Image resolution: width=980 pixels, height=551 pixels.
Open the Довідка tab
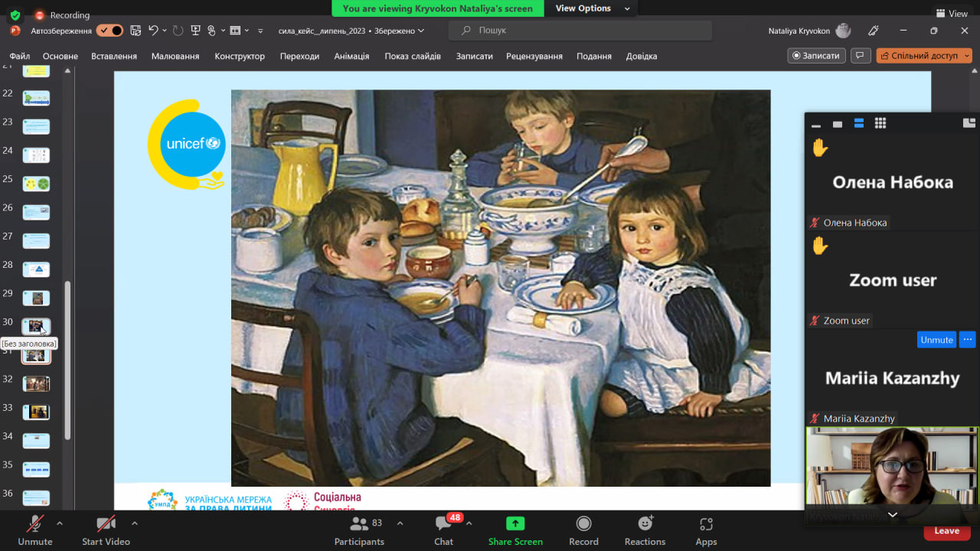coord(642,56)
